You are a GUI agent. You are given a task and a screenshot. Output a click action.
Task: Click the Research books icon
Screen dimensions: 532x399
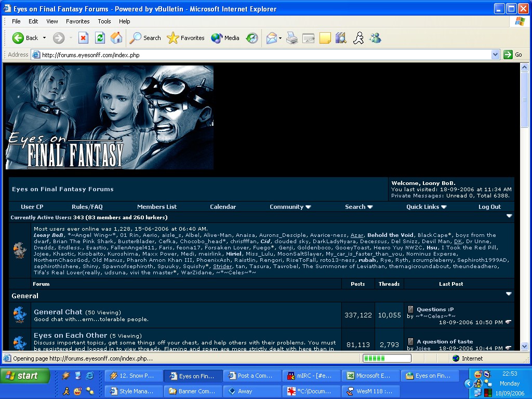tap(341, 38)
